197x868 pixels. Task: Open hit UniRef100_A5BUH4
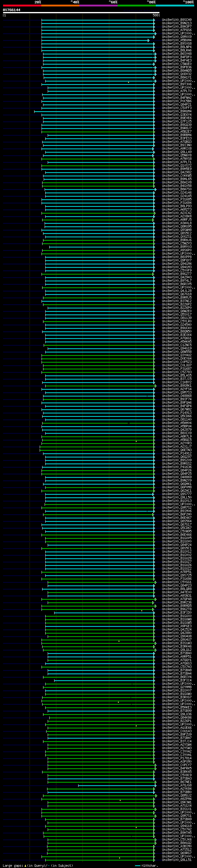[177, 40]
